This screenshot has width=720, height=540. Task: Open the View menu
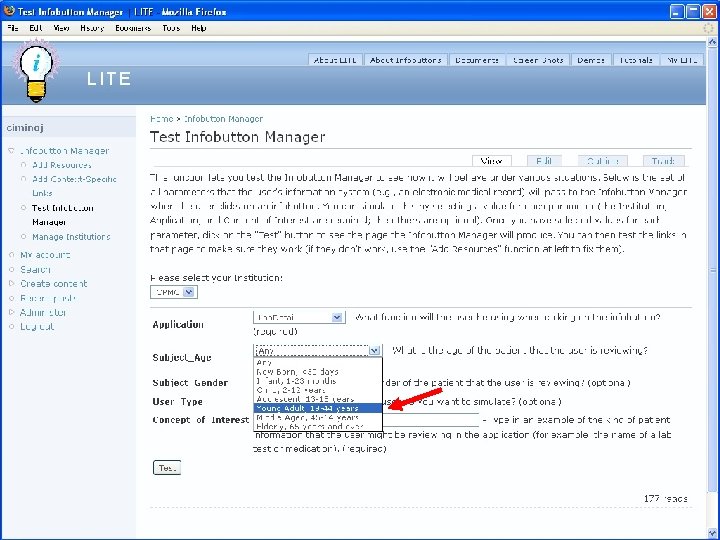[x=61, y=28]
